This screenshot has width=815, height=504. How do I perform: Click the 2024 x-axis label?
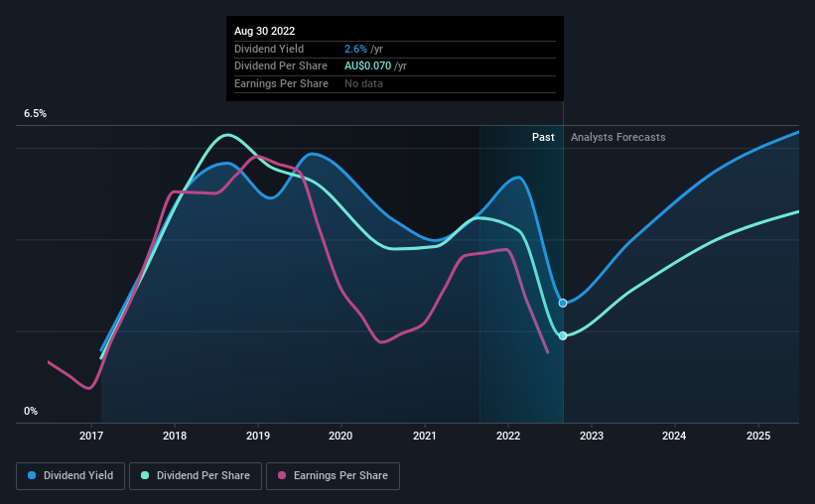coord(674,436)
